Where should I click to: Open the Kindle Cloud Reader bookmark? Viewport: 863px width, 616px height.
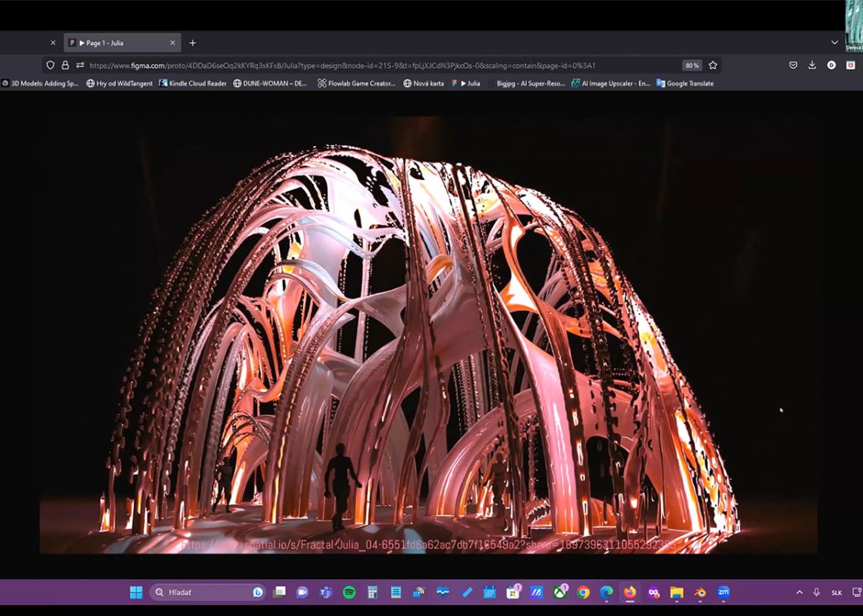[x=193, y=83]
